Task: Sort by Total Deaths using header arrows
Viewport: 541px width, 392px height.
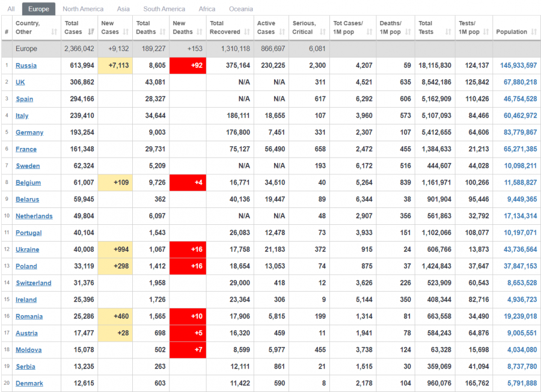Action: point(163,32)
